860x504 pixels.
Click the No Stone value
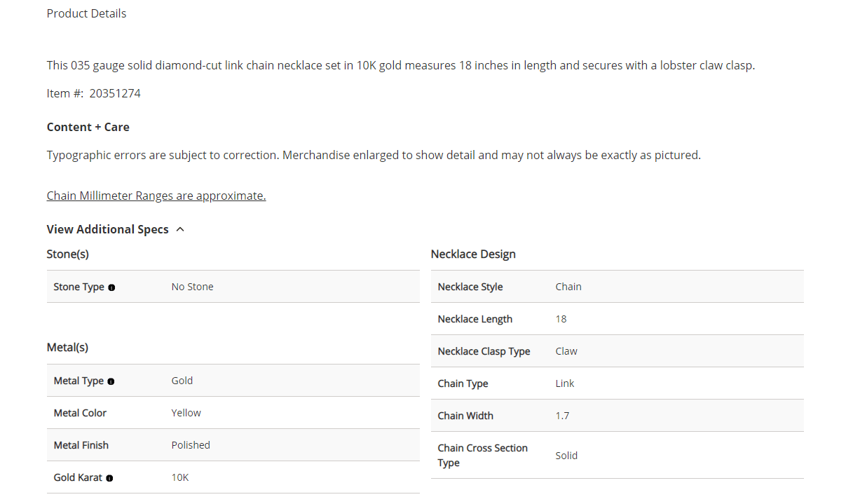192,287
